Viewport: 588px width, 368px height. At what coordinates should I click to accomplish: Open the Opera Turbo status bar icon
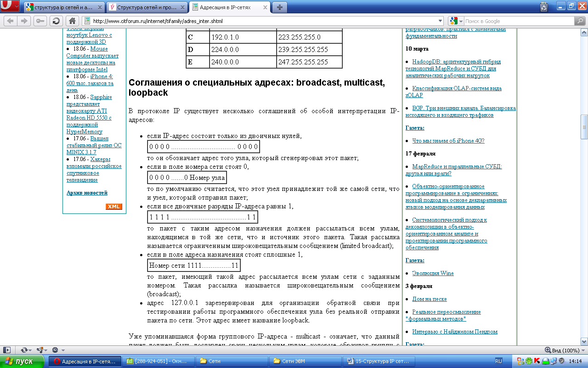click(x=55, y=350)
